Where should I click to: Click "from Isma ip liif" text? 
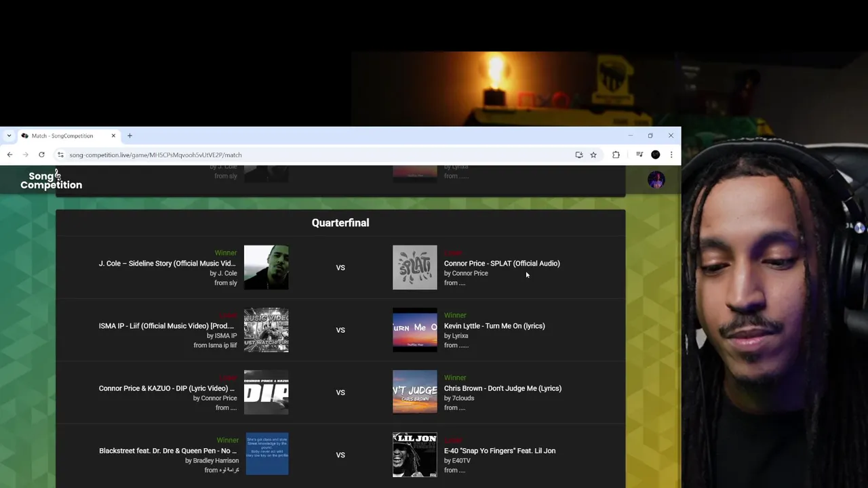click(x=215, y=345)
